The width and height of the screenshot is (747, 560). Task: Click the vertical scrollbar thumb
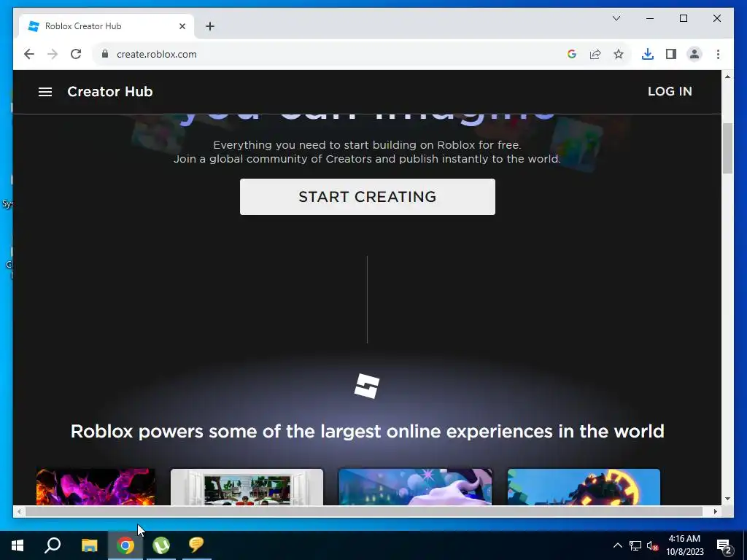point(727,148)
